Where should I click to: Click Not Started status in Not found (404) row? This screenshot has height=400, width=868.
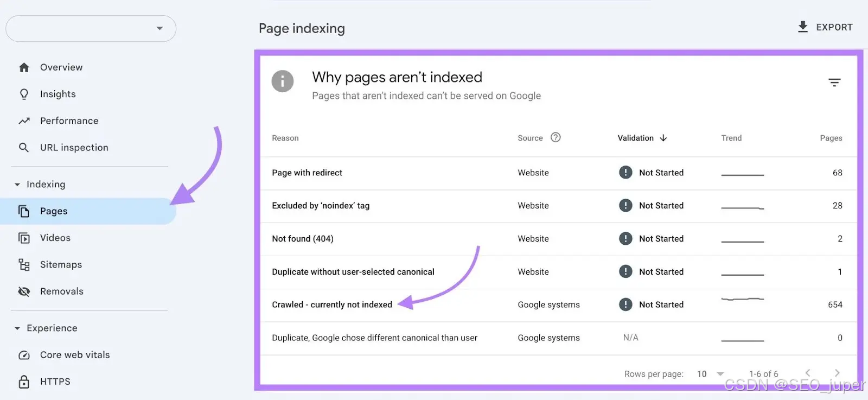tap(661, 239)
